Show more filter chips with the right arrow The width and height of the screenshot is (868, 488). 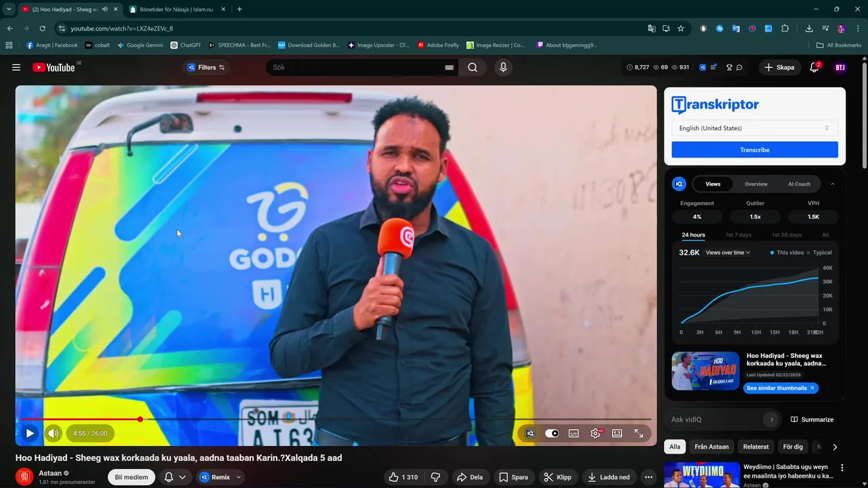[x=835, y=447]
